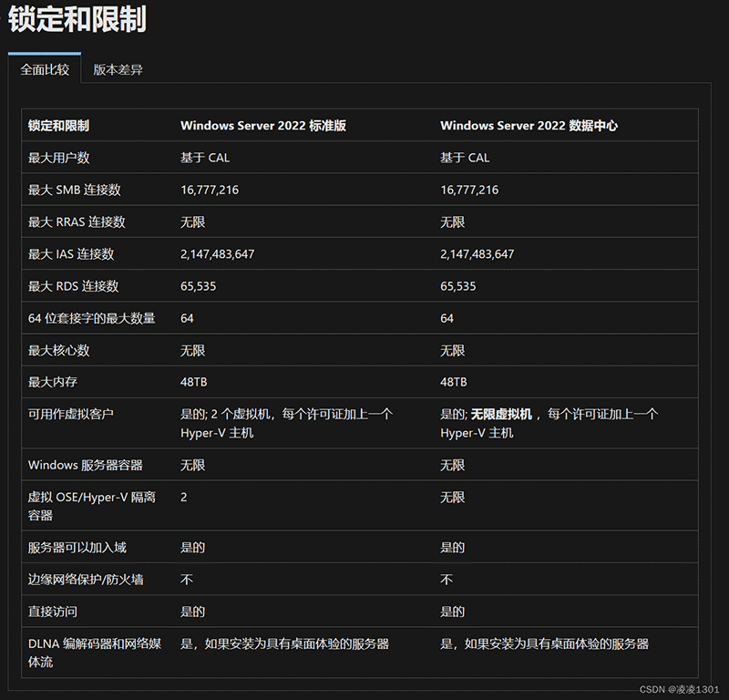Click the Windows 服务器容器 row label
This screenshot has width=729, height=700.
click(86, 465)
